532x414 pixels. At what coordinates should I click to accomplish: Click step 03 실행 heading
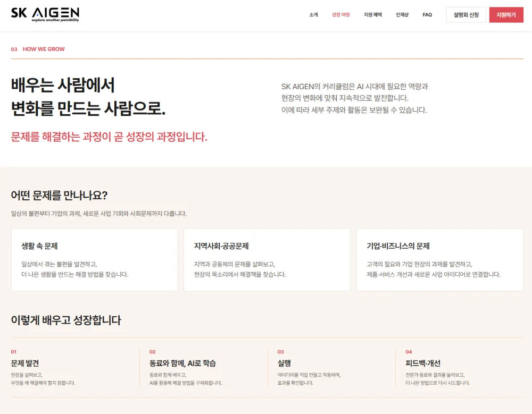pos(284,363)
